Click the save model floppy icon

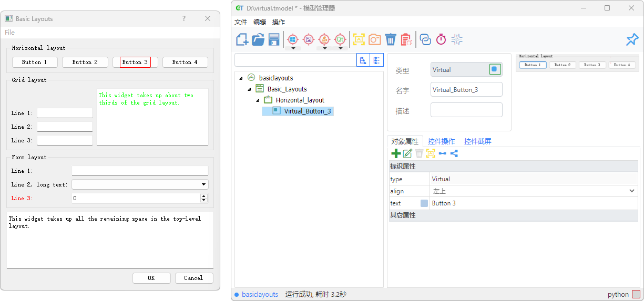pos(274,39)
